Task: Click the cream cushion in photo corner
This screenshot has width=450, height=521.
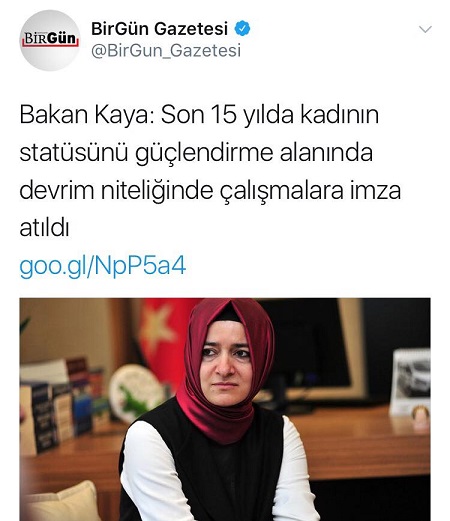Action: [60, 502]
